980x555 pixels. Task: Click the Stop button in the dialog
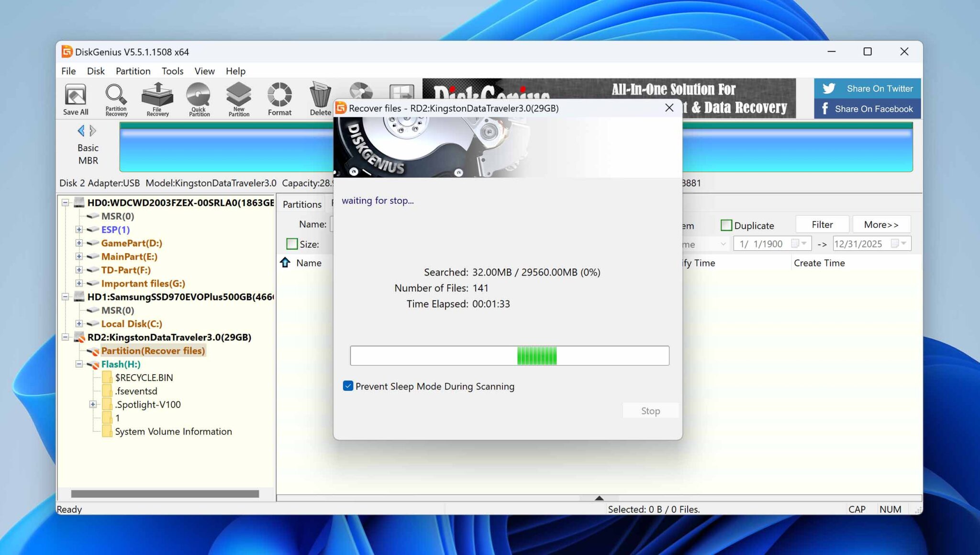(x=650, y=411)
